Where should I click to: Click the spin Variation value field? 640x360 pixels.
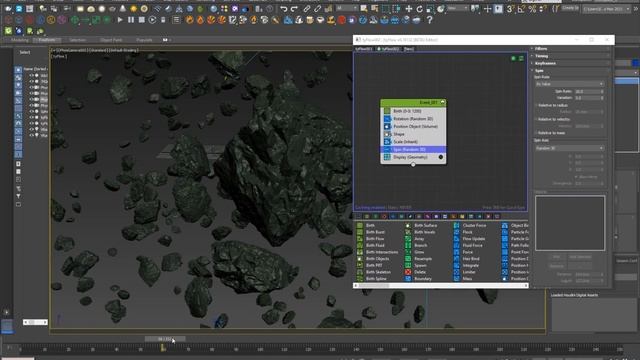(588, 98)
